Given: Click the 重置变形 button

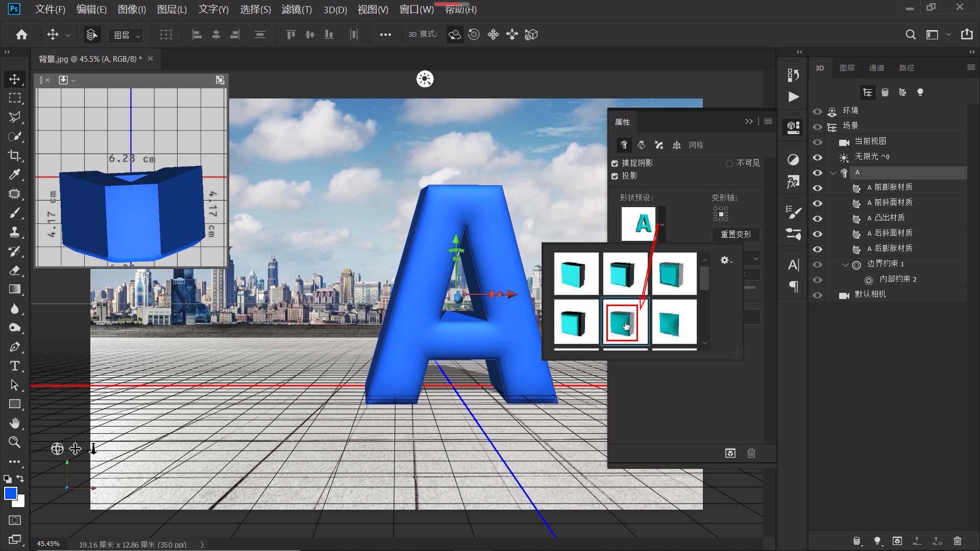Looking at the screenshot, I should pos(736,235).
